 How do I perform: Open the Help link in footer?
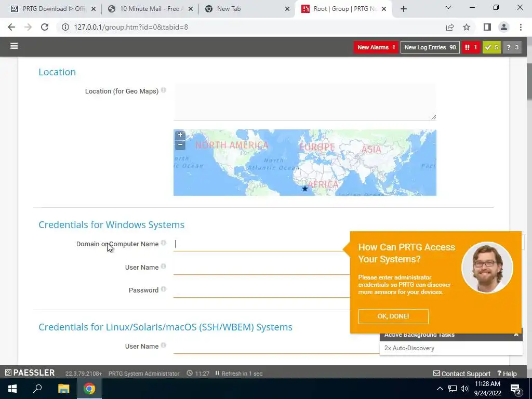click(x=507, y=374)
